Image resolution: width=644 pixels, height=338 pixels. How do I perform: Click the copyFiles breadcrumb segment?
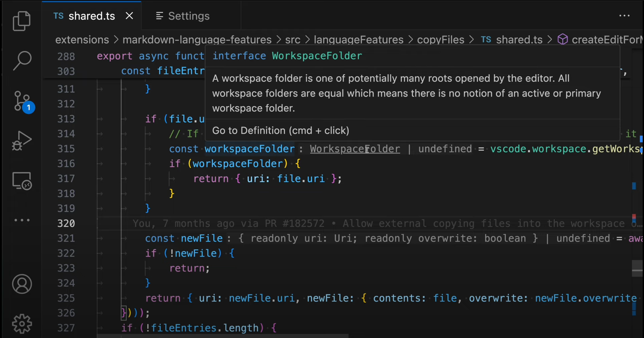click(x=440, y=40)
